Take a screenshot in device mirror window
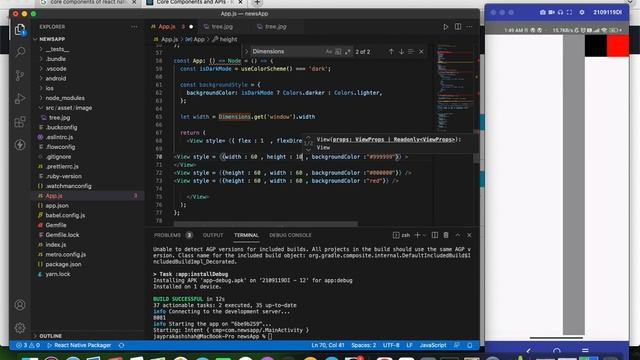Image resolution: width=640 pixels, height=360 pixels. (x=542, y=12)
